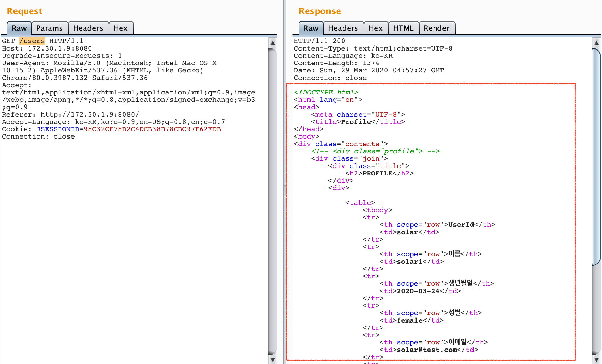Open the Request Headers tab
Viewport: 602px width, 364px height.
[x=88, y=28]
